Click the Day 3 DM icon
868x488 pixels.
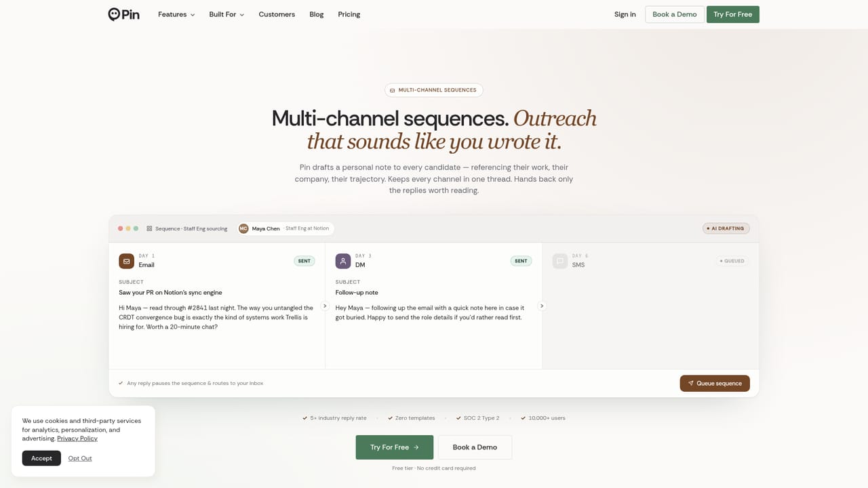[343, 261]
